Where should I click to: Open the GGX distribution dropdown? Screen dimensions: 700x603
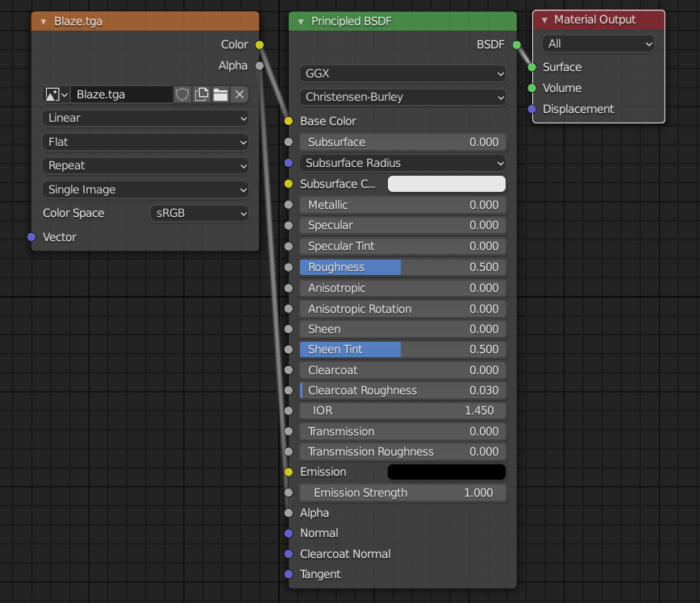(x=403, y=73)
